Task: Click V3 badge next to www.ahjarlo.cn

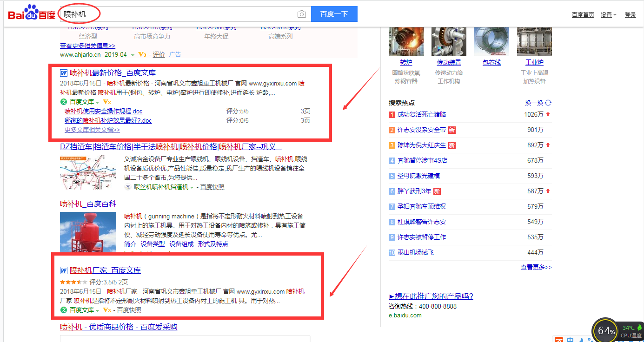Action: [142, 55]
